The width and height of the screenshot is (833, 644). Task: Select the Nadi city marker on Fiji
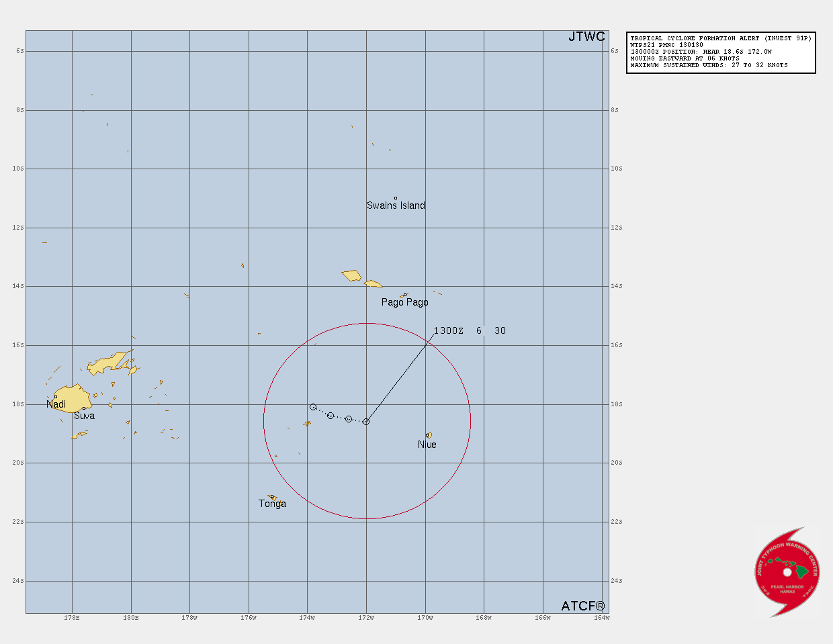pyautogui.click(x=56, y=396)
